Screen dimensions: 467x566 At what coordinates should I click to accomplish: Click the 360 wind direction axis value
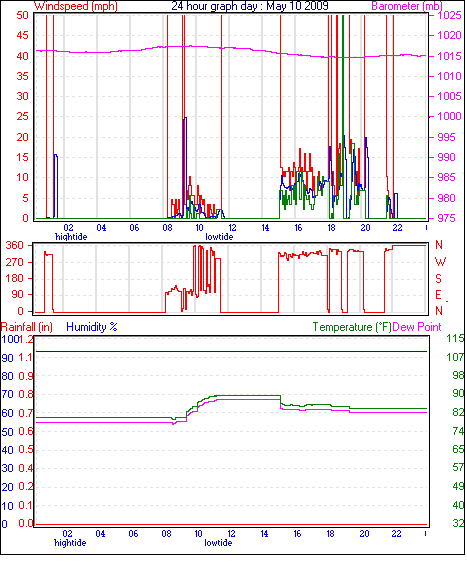point(14,245)
